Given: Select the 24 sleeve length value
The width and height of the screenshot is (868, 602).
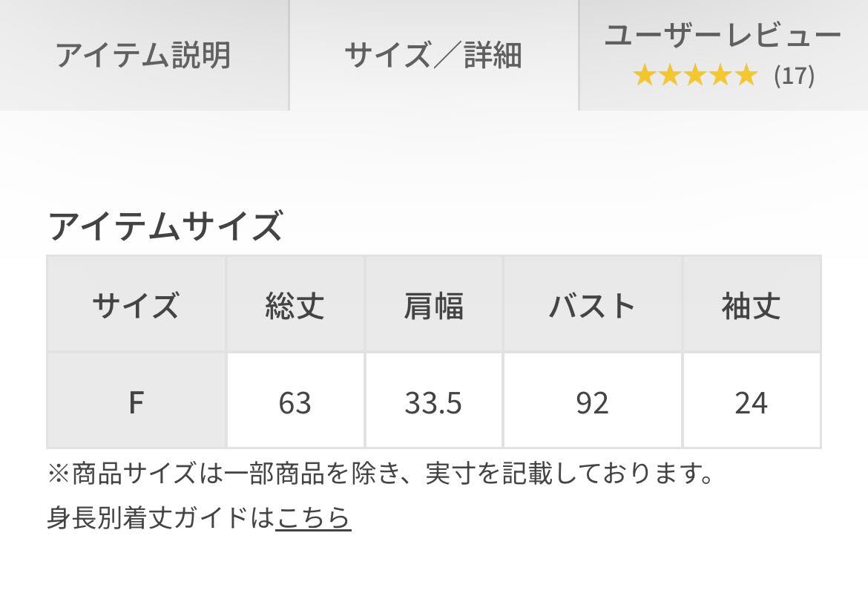Looking at the screenshot, I should pyautogui.click(x=751, y=402).
